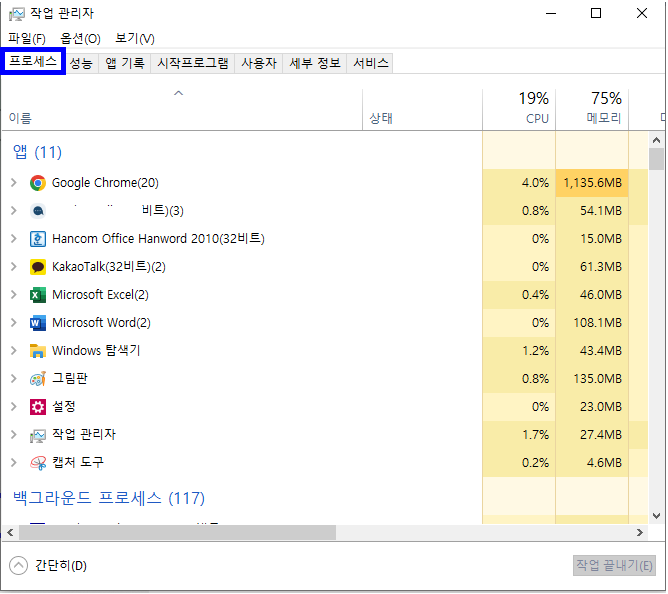Open the 옵션(O) menu
668x594 pixels.
(81, 39)
